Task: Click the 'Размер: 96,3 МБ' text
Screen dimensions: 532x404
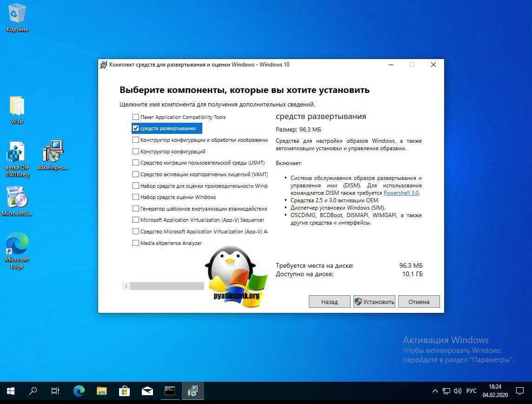Action: tap(298, 130)
